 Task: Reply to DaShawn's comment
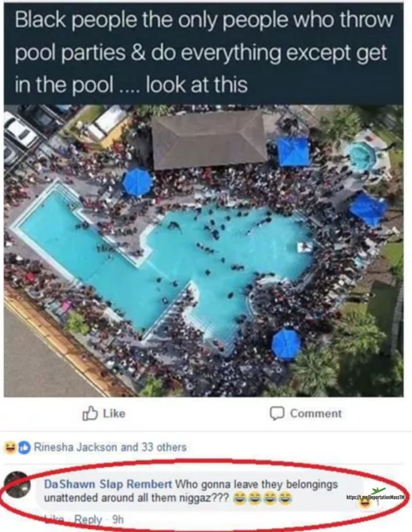click(x=88, y=520)
